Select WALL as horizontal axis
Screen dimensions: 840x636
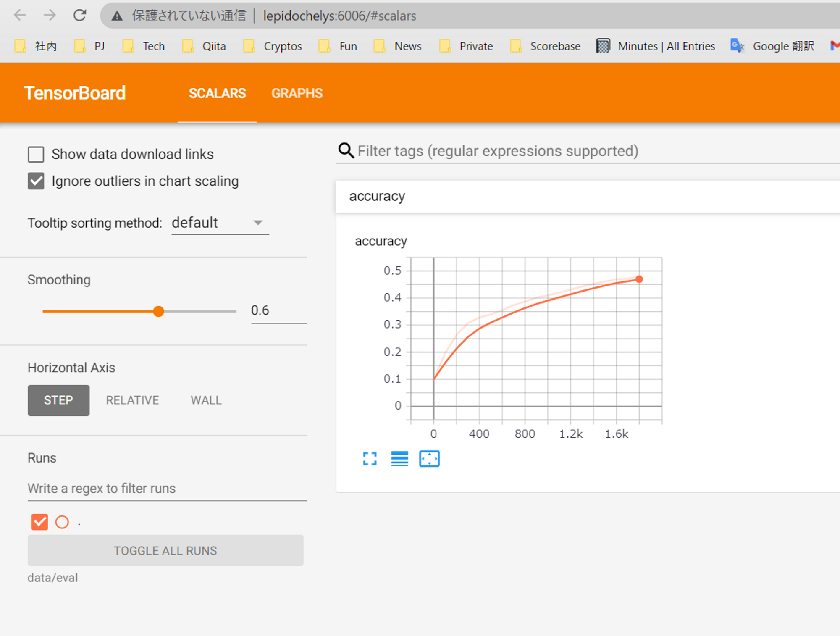click(206, 400)
